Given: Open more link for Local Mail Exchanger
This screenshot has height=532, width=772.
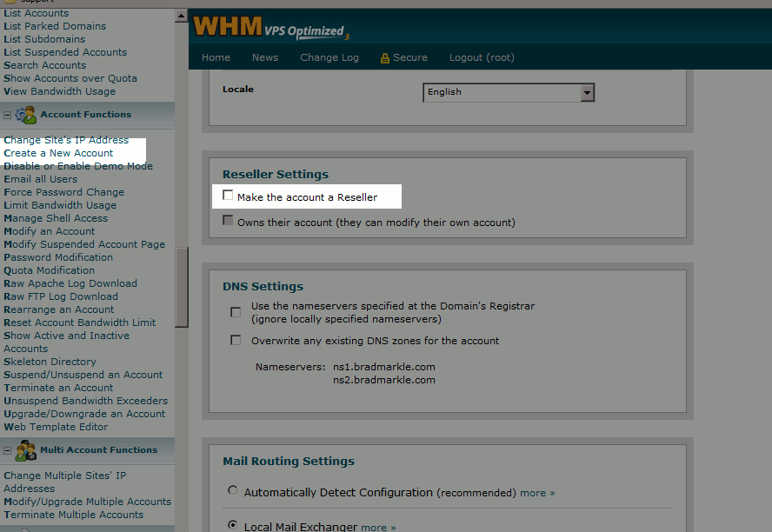Looking at the screenshot, I should tap(378, 528).
